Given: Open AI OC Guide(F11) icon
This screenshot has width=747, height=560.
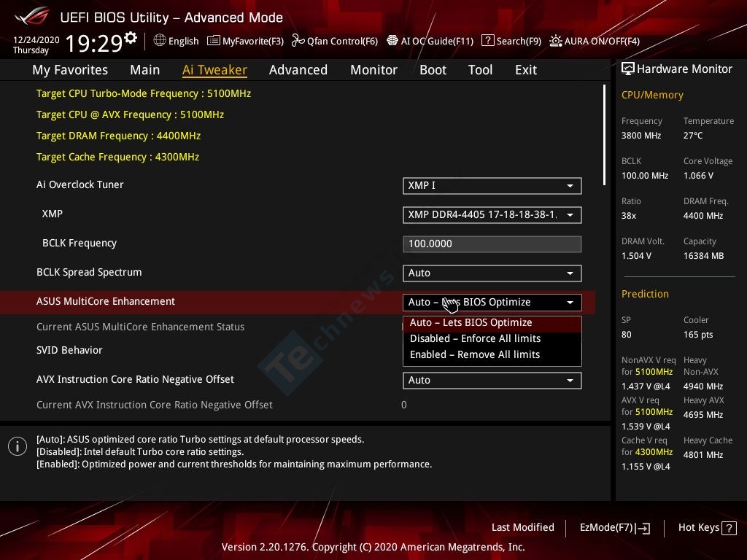Looking at the screenshot, I should [392, 41].
